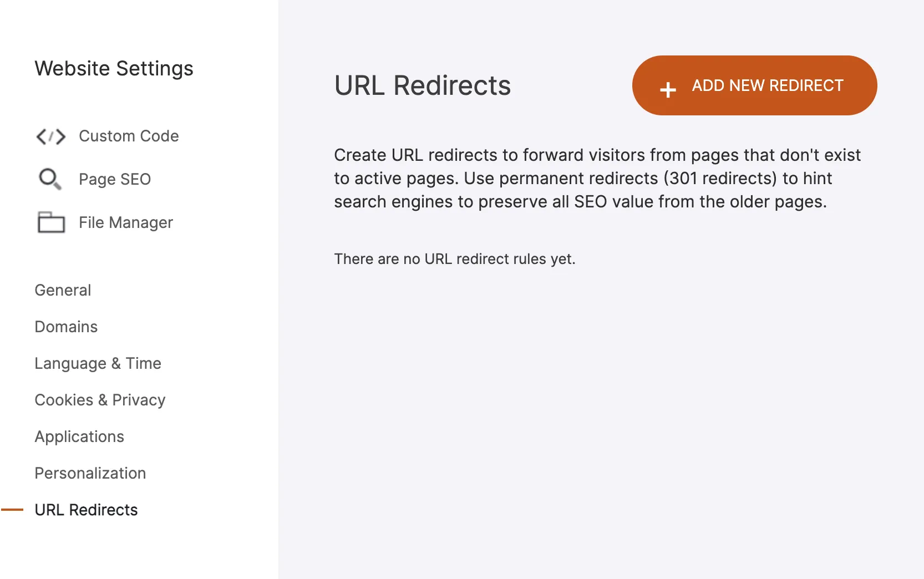This screenshot has height=579, width=924.
Task: Go to Page SEO label
Action: [x=115, y=180]
